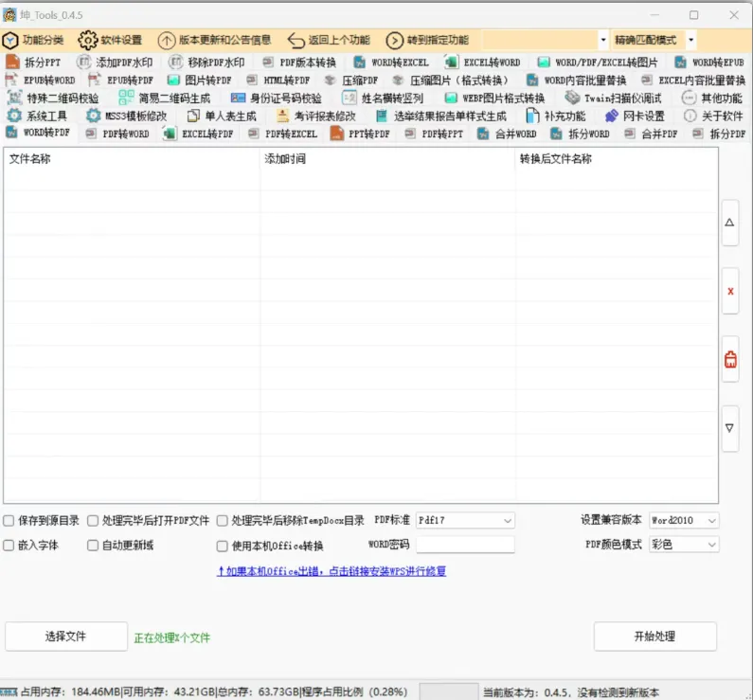Open WORD内容批量替换 tool
Viewport: 753px width, 700px height.
click(x=576, y=80)
